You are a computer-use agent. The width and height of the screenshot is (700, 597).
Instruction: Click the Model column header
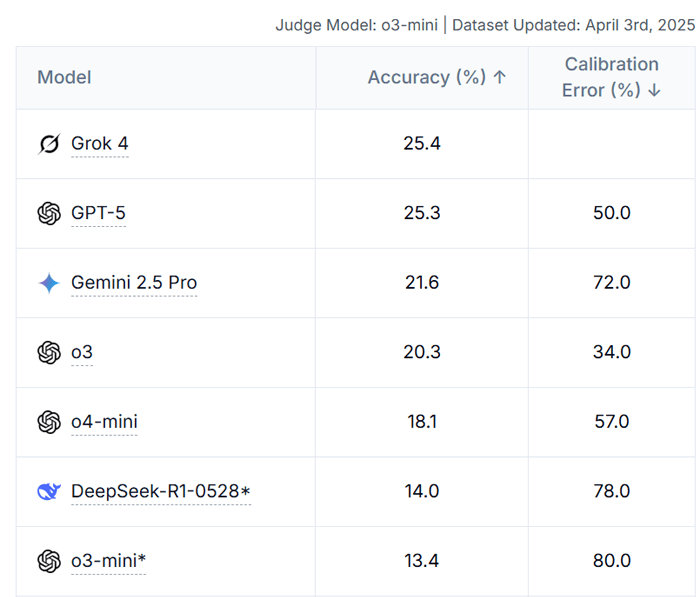(64, 77)
